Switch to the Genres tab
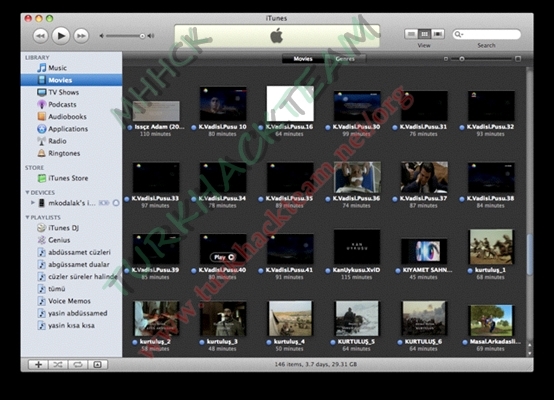Screen dimensions: 554x400 pyautogui.click(x=345, y=59)
